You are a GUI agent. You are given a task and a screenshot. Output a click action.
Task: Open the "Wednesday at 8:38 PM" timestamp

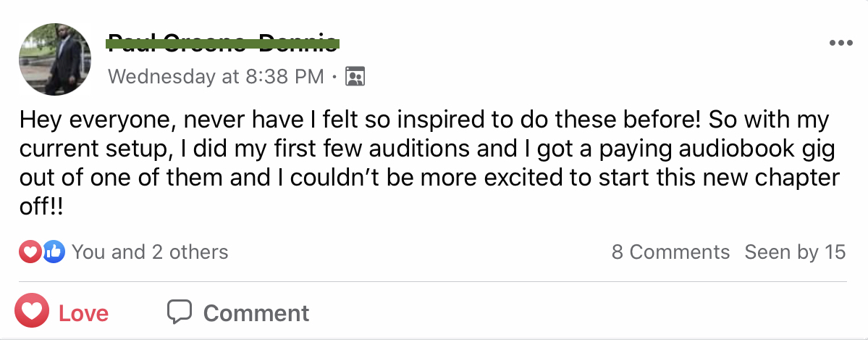pyautogui.click(x=216, y=76)
